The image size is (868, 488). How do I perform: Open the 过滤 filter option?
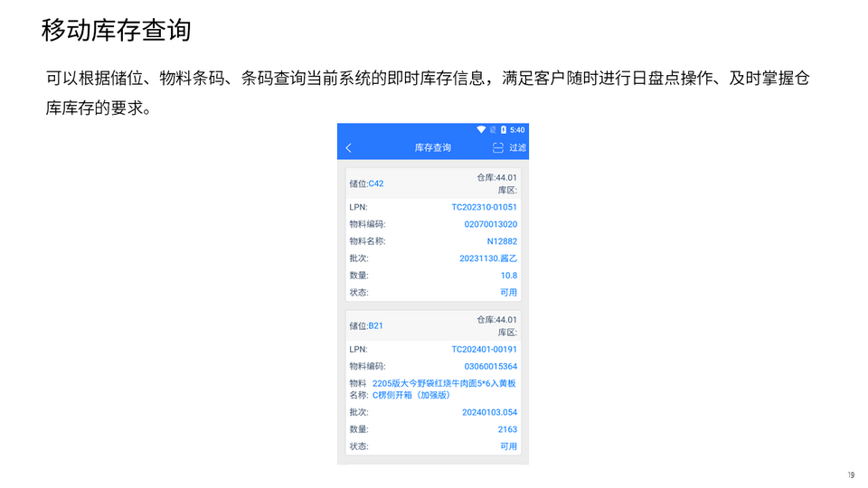(x=517, y=147)
